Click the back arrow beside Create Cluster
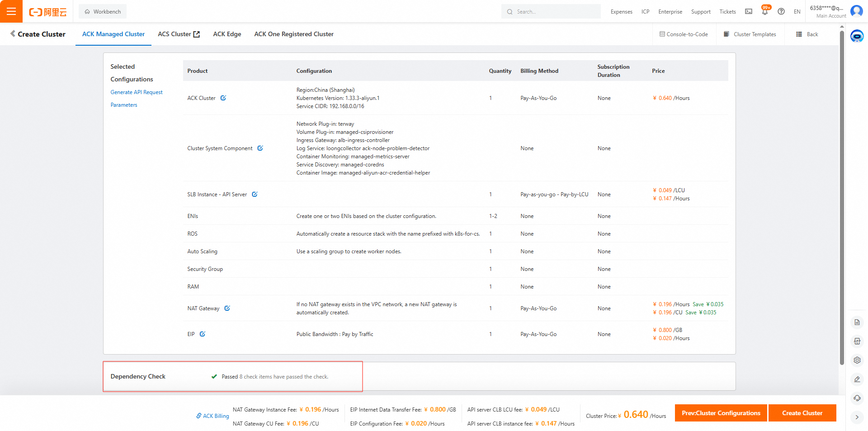 (x=13, y=34)
